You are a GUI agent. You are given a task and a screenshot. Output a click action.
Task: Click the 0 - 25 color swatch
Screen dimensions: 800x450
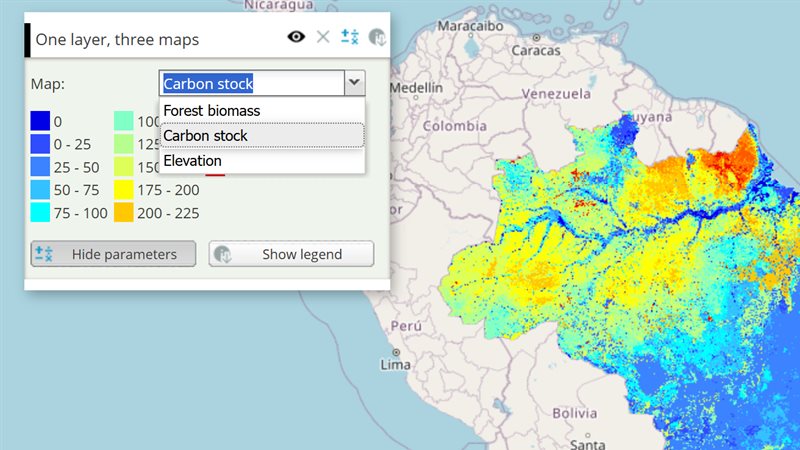pyautogui.click(x=40, y=144)
